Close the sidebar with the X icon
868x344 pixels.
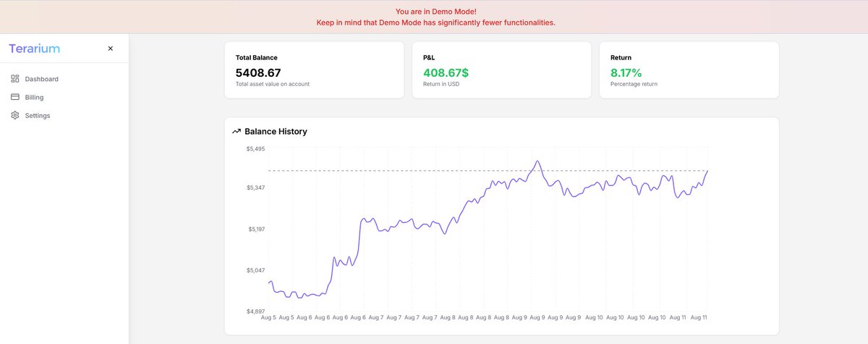(x=110, y=49)
